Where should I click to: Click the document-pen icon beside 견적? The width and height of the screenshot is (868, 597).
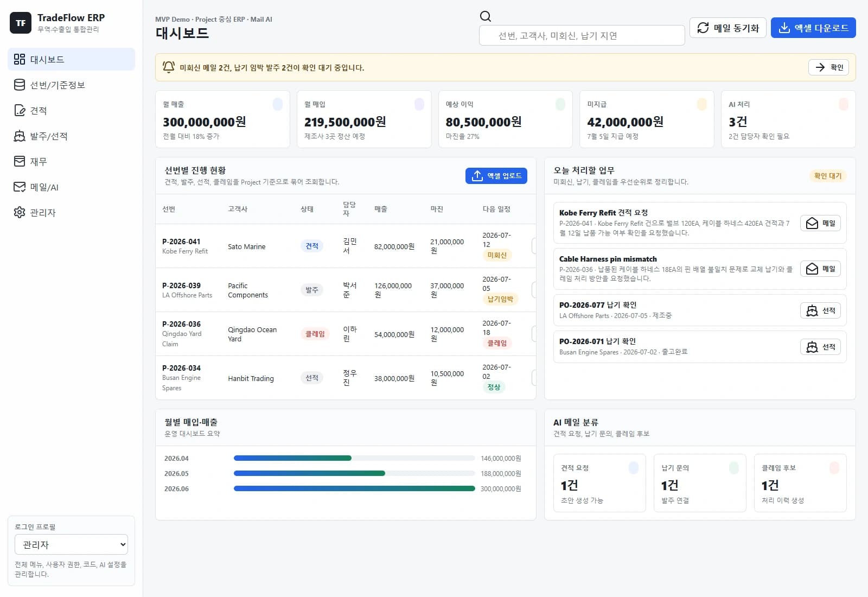click(x=20, y=110)
